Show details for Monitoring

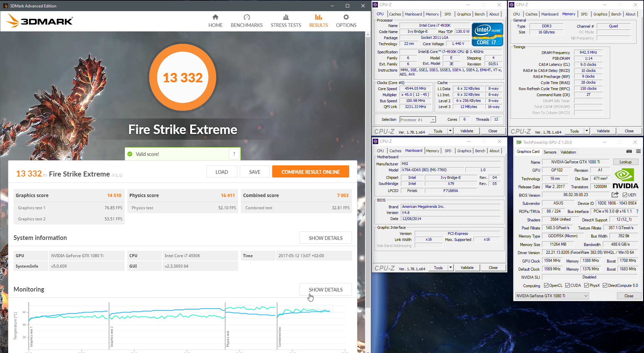(326, 290)
